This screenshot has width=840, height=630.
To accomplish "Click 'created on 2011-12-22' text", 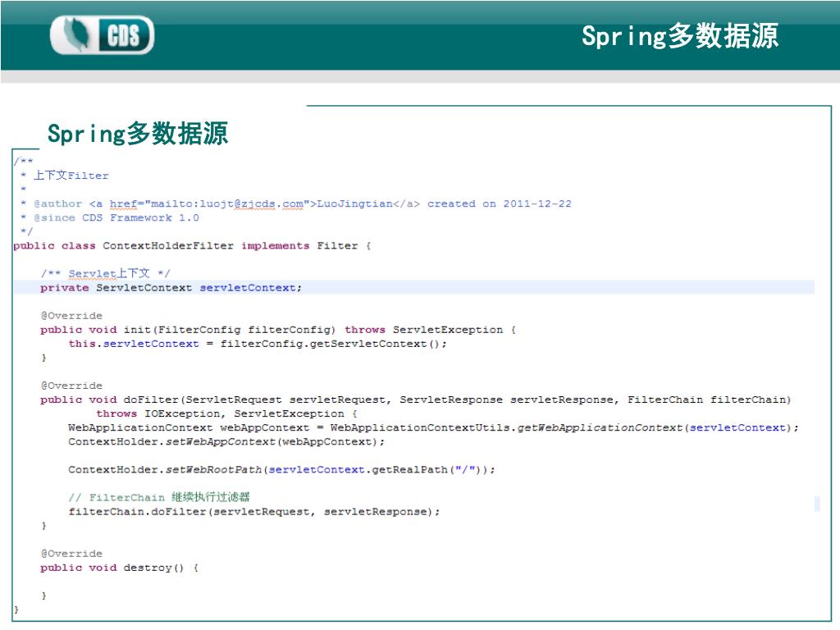I will click(500, 204).
